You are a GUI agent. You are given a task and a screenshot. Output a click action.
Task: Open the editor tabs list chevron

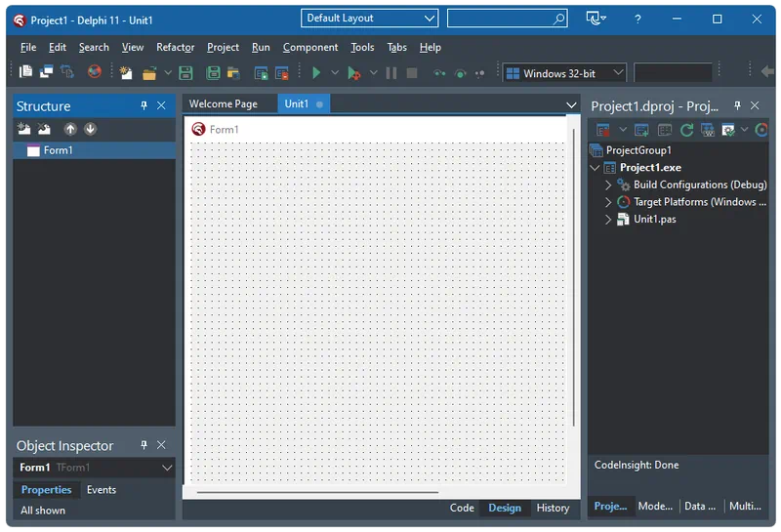pyautogui.click(x=571, y=105)
